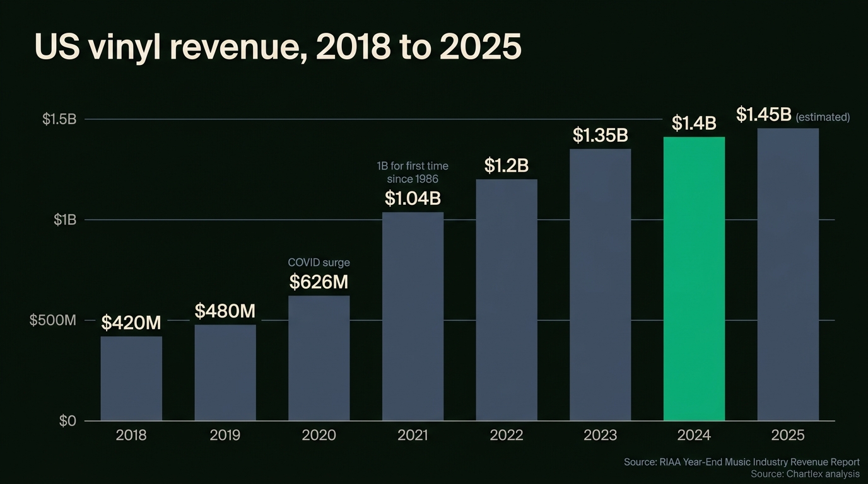Click the '2025' x-axis label
The image size is (868, 484).
coord(789,435)
